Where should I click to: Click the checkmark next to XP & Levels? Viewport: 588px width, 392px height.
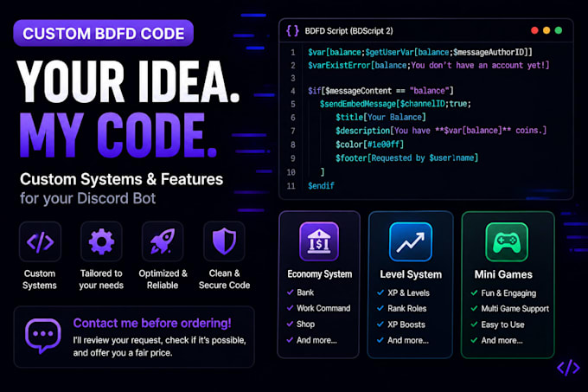(380, 292)
